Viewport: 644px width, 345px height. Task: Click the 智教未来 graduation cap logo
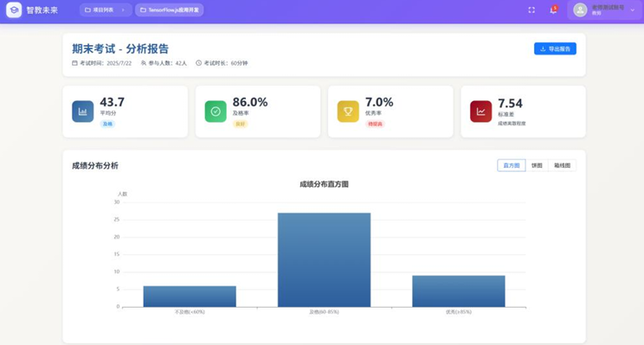click(x=14, y=10)
